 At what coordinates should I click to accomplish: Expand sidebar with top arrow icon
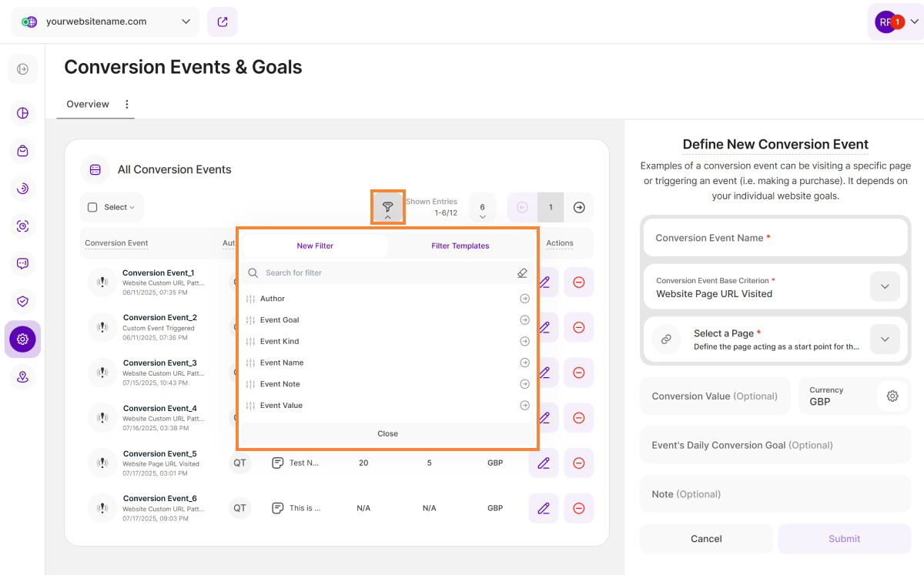click(22, 69)
